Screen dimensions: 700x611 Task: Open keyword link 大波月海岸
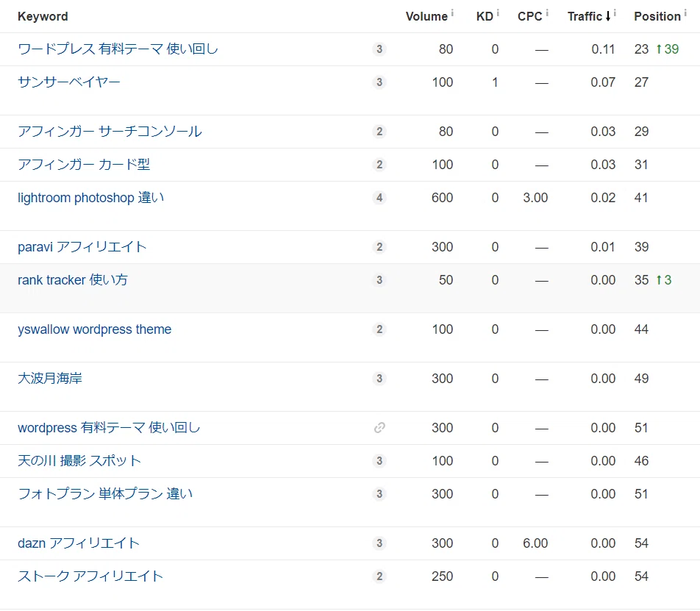50,379
